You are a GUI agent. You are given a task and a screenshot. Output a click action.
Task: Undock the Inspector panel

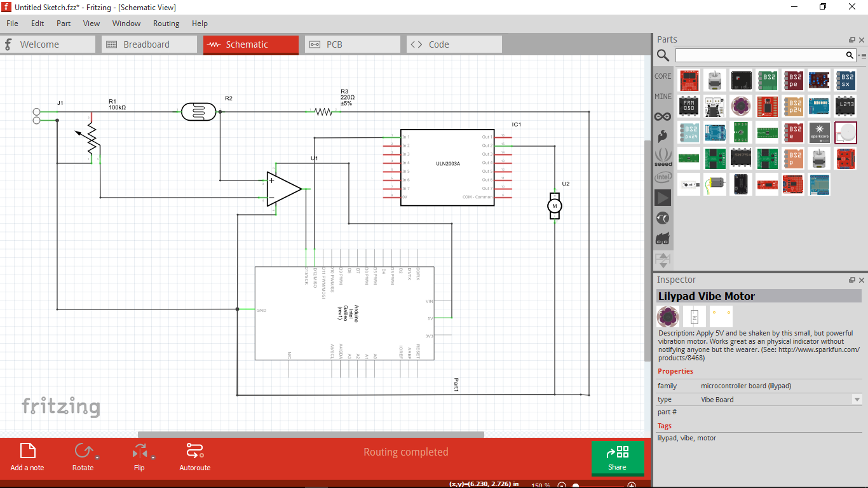tap(852, 280)
